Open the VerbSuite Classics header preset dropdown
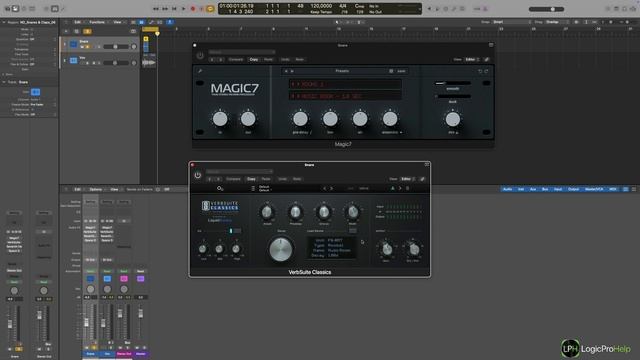The width and height of the screenshot is (640, 360). click(x=239, y=172)
